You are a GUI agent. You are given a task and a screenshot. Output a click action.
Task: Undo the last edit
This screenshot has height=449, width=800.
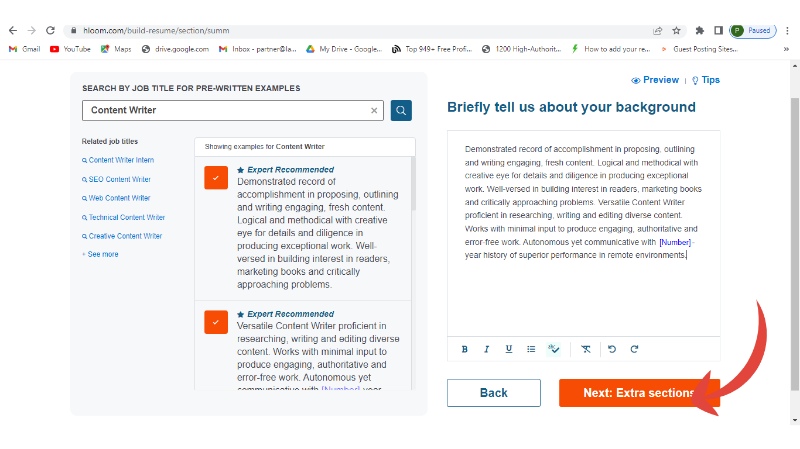(x=612, y=349)
